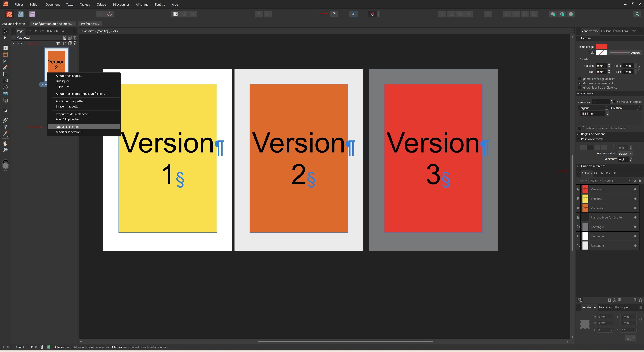Select the Move tool

[5, 31]
